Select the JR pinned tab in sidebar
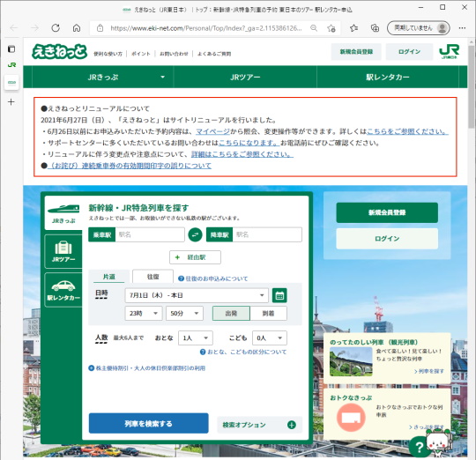This screenshot has width=476, height=460. tap(11, 64)
